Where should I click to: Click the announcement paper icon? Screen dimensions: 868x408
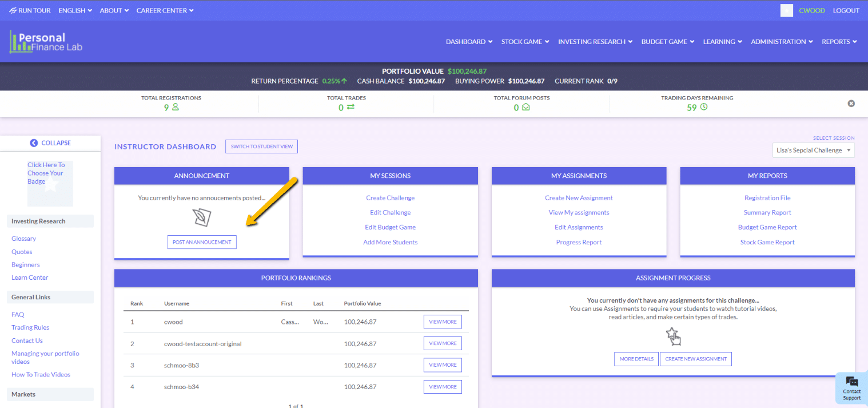click(202, 217)
